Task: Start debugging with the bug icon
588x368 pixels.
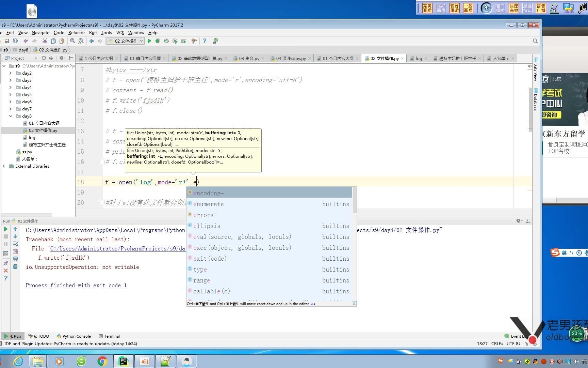Action: coord(158,41)
